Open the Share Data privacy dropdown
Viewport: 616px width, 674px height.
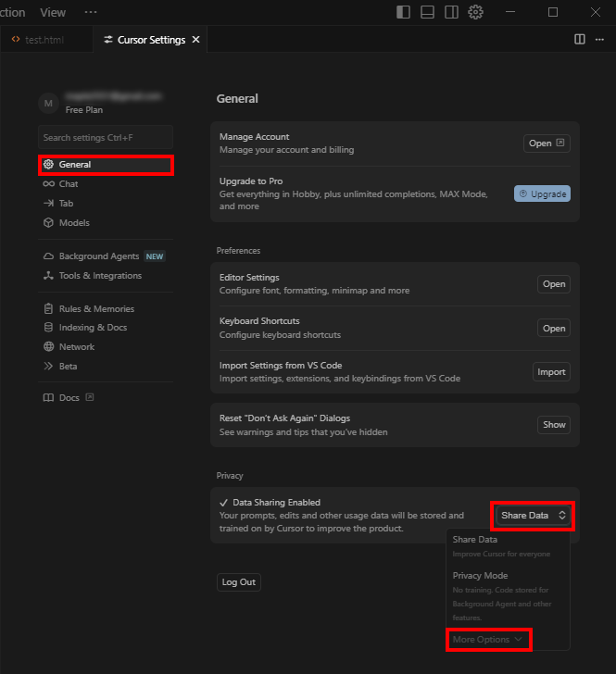pos(533,516)
